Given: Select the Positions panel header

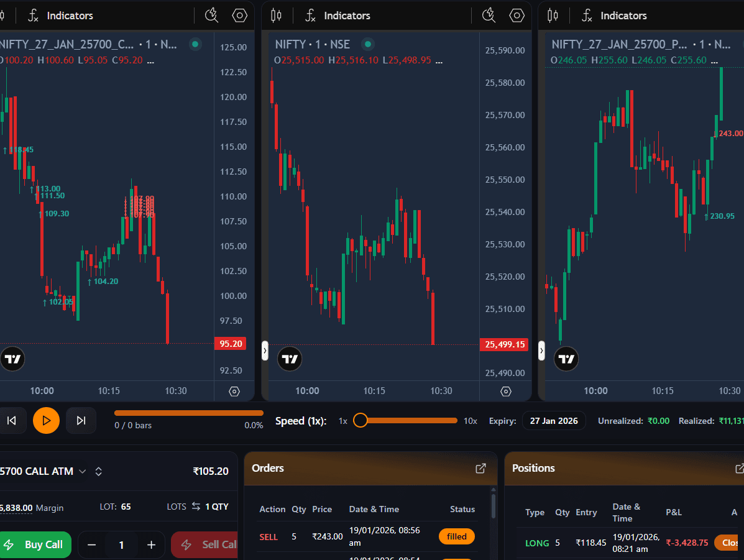Looking at the screenshot, I should pyautogui.click(x=533, y=468).
